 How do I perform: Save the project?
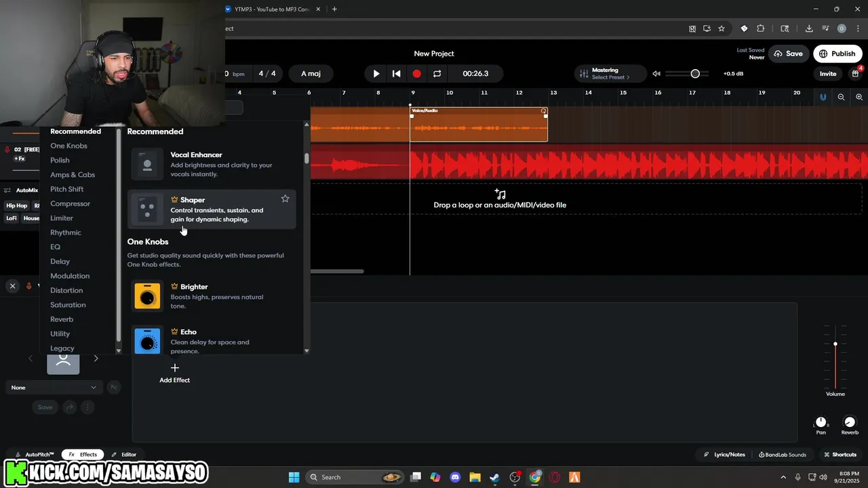tap(789, 54)
